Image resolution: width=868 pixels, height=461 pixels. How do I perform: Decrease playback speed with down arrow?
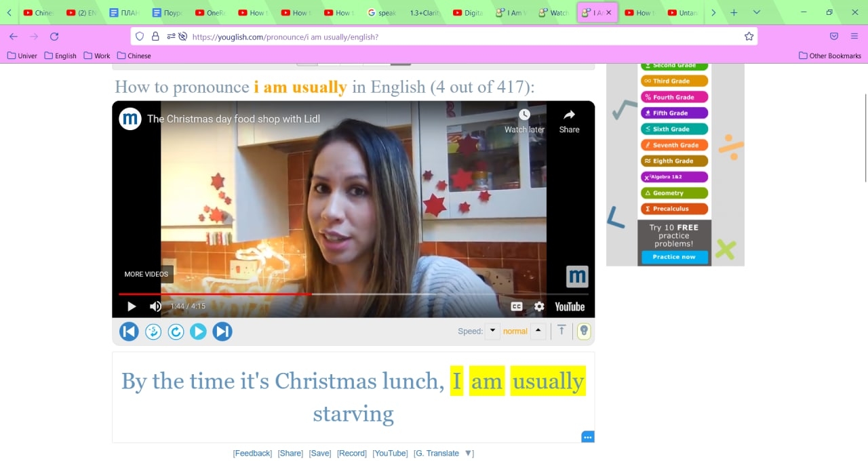pos(492,331)
